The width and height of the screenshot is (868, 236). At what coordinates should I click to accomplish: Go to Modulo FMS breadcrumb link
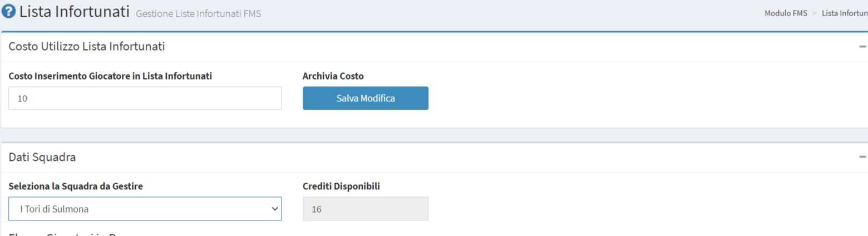click(786, 13)
